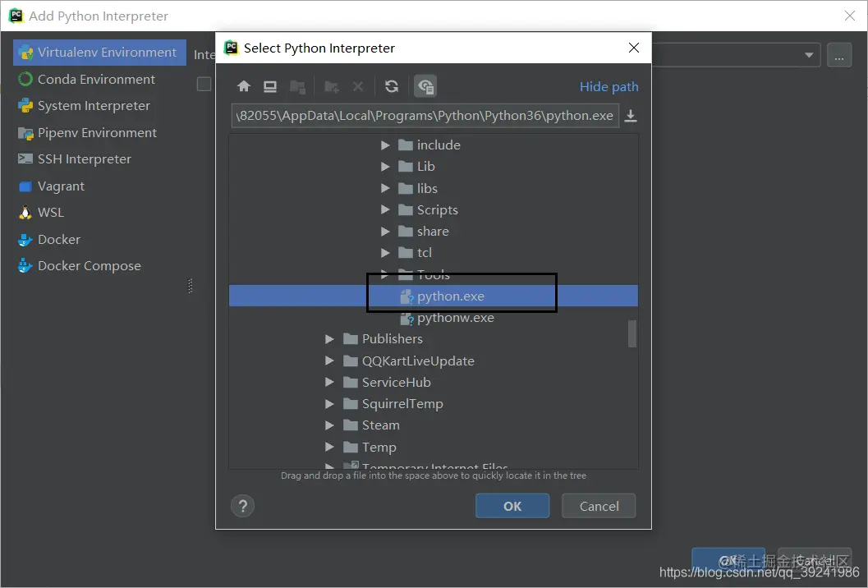Image resolution: width=868 pixels, height=588 pixels.
Task: Click the ellipsis browse button
Action: (839, 55)
